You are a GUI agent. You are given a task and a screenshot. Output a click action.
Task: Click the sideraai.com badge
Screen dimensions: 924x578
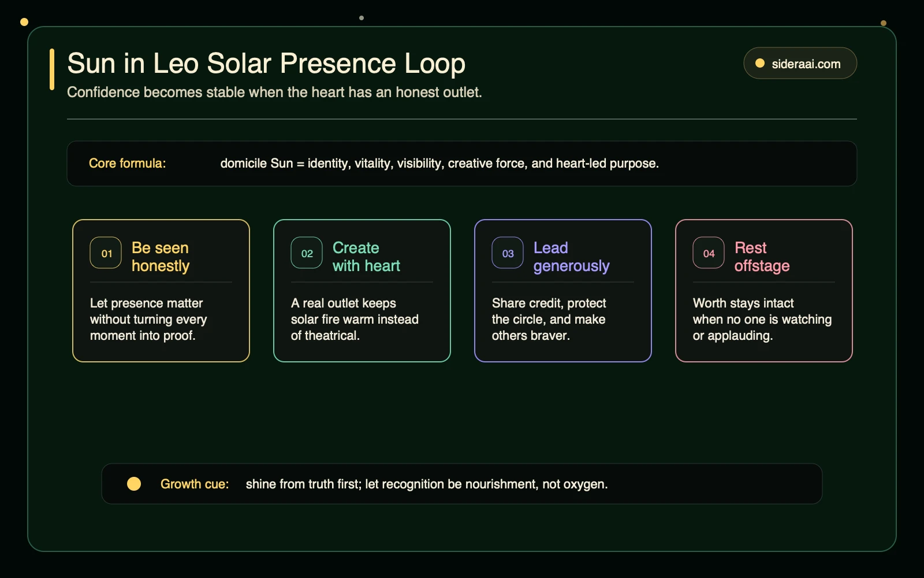tap(800, 63)
